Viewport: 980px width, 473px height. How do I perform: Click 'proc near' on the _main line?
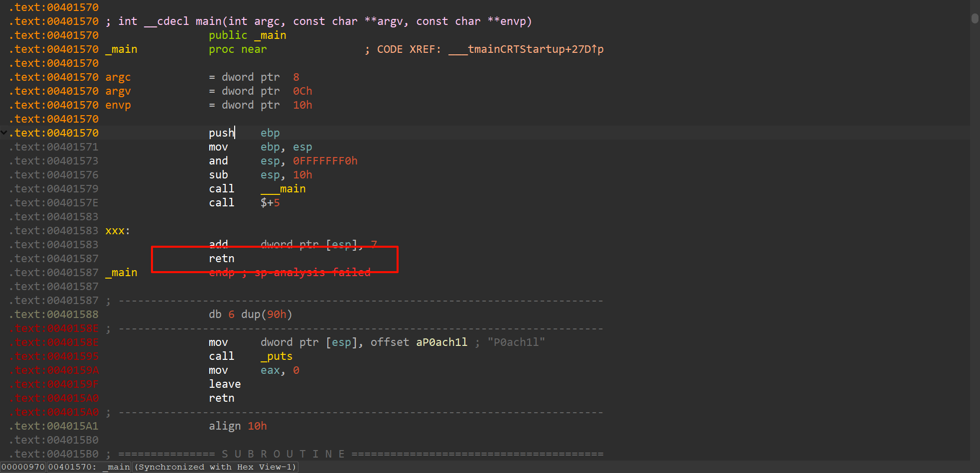[x=238, y=49]
